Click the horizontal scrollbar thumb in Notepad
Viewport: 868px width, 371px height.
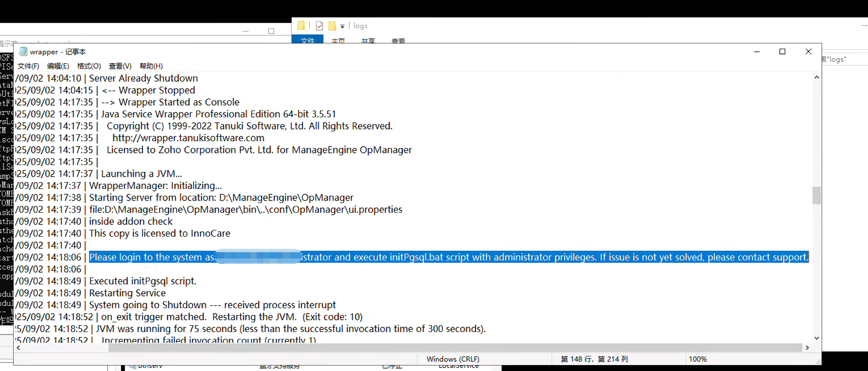click(x=455, y=348)
